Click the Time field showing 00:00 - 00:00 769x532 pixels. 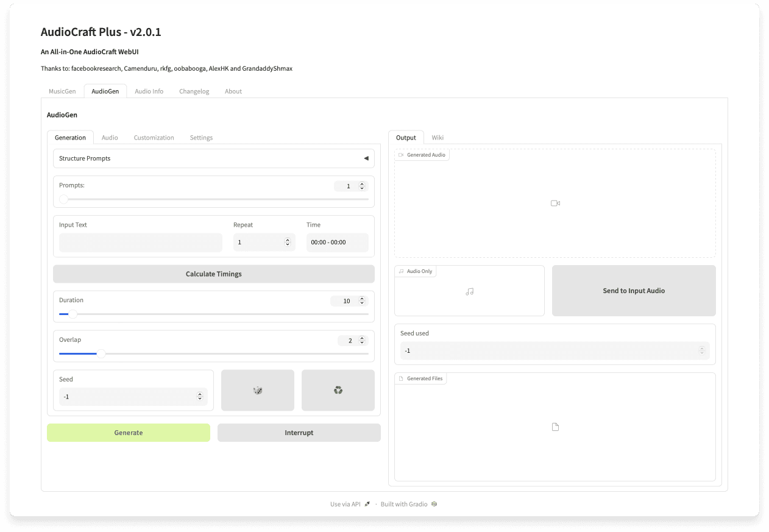338,243
